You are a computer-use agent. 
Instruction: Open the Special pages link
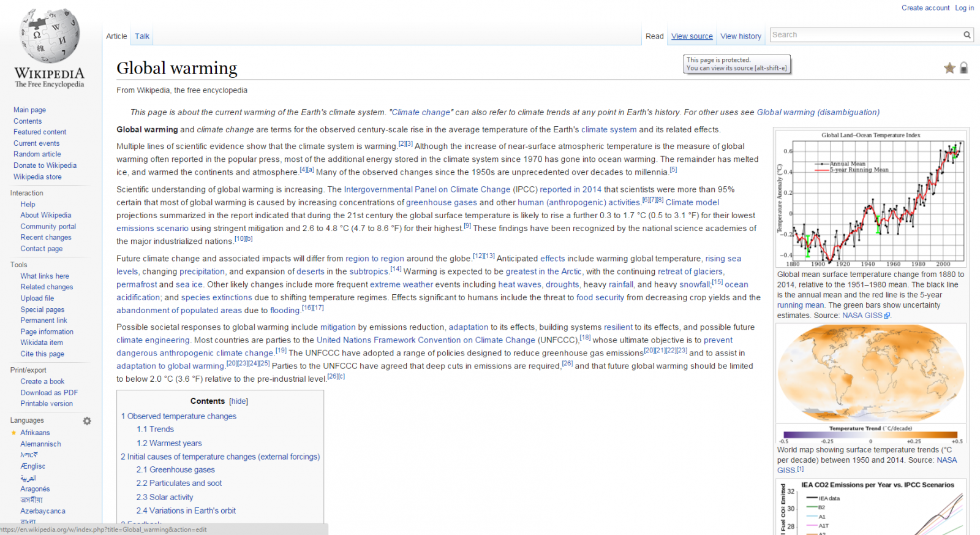click(x=42, y=310)
